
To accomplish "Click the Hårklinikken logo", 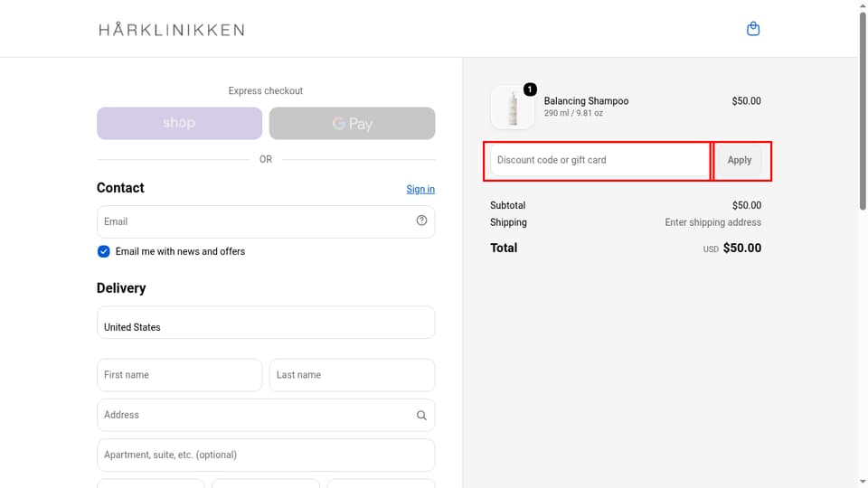I will point(172,29).
